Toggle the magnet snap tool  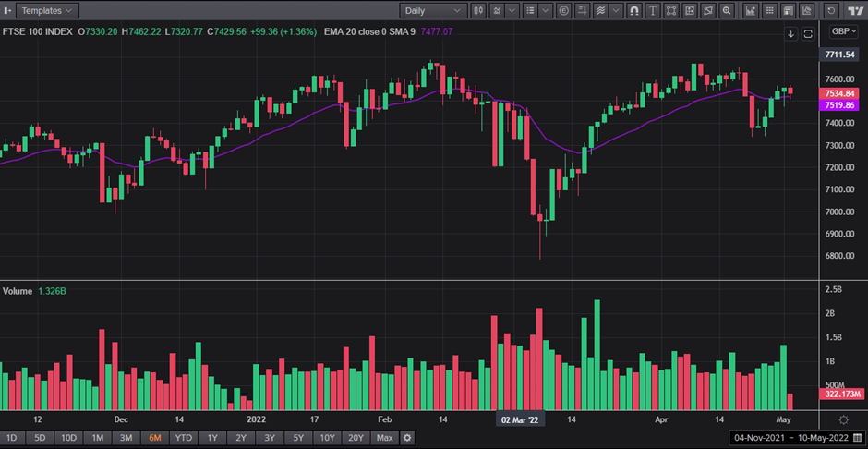click(x=635, y=10)
